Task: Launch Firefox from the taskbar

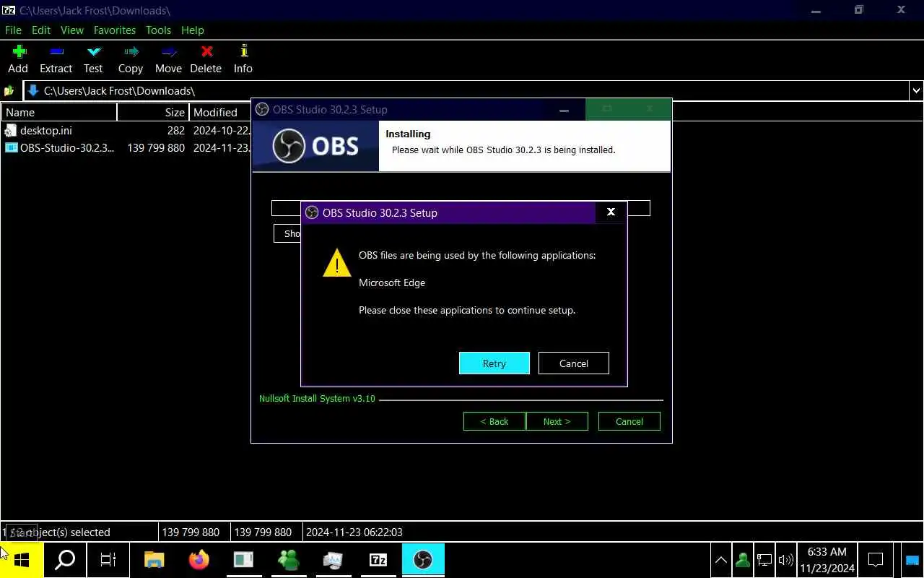Action: [x=199, y=560]
